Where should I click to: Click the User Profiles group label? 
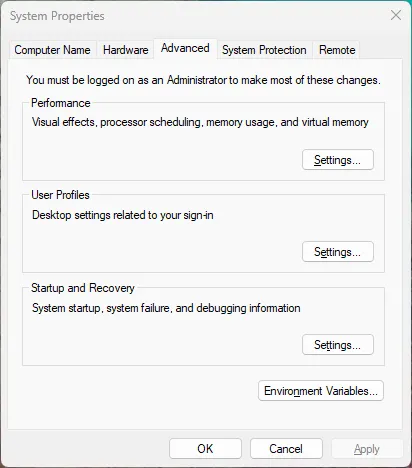(x=60, y=195)
